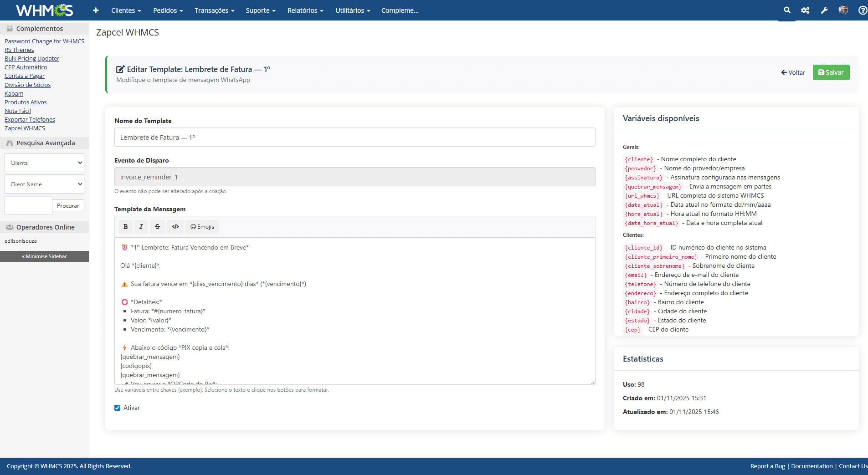Collapse sidebar with Minimise Sidebar

pyautogui.click(x=44, y=256)
